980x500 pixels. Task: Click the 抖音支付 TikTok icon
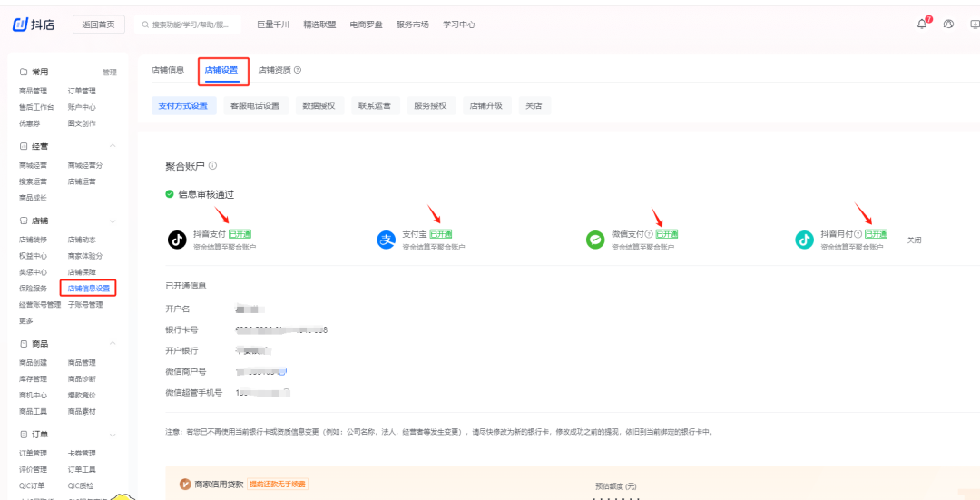(x=177, y=240)
